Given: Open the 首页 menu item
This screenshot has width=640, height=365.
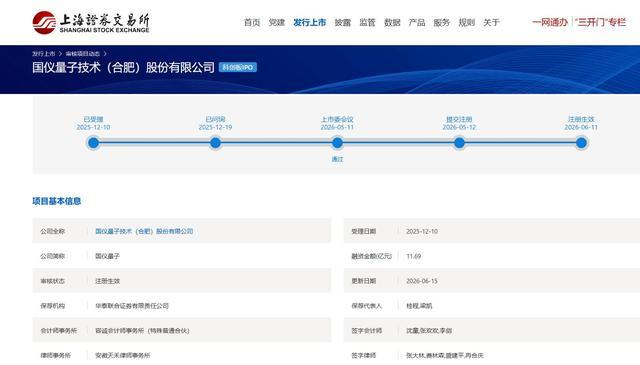Looking at the screenshot, I should [x=252, y=22].
